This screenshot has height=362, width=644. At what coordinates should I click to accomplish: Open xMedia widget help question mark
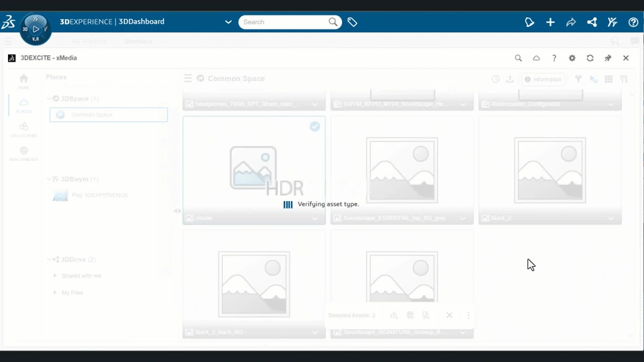[x=554, y=58]
